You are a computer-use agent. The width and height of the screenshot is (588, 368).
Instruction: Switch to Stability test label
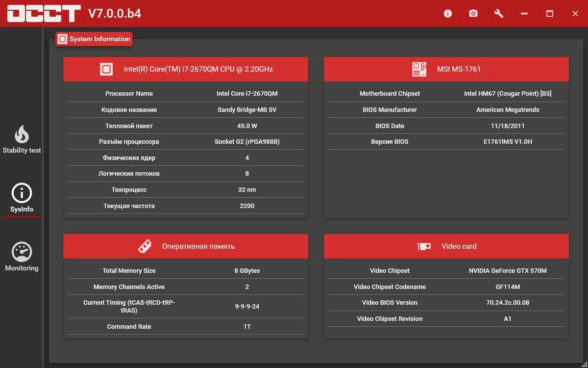point(22,150)
